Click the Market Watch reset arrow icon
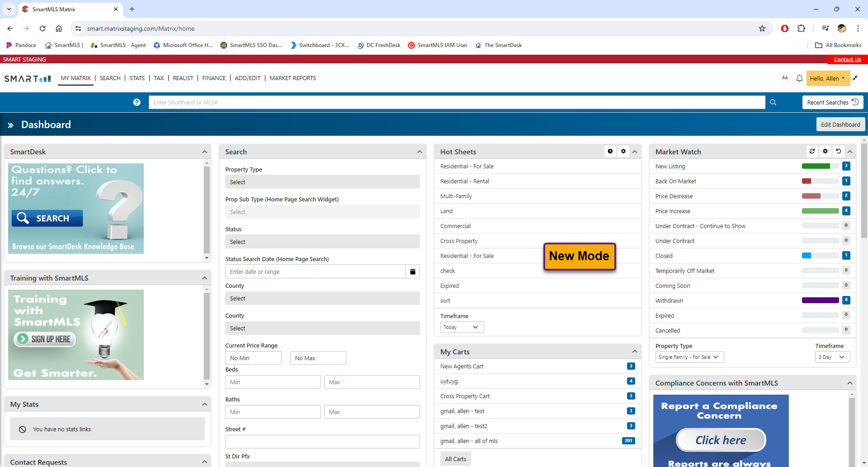The height and width of the screenshot is (467, 868). click(839, 152)
